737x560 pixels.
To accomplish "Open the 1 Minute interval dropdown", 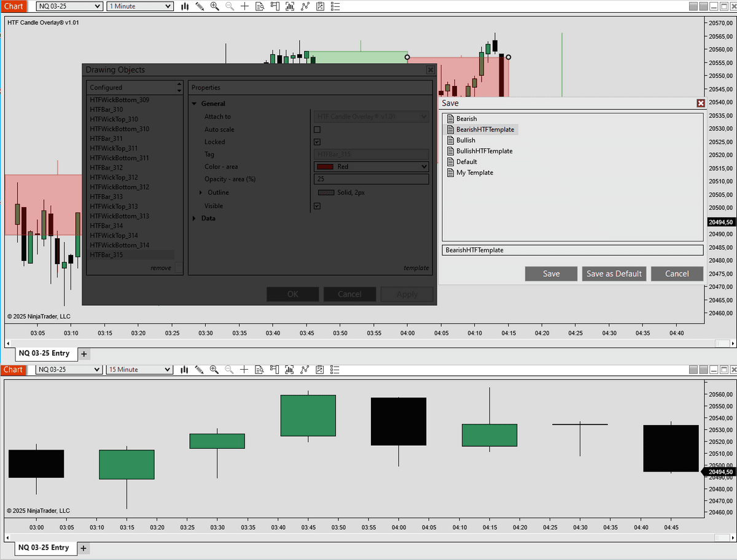I will [140, 7].
